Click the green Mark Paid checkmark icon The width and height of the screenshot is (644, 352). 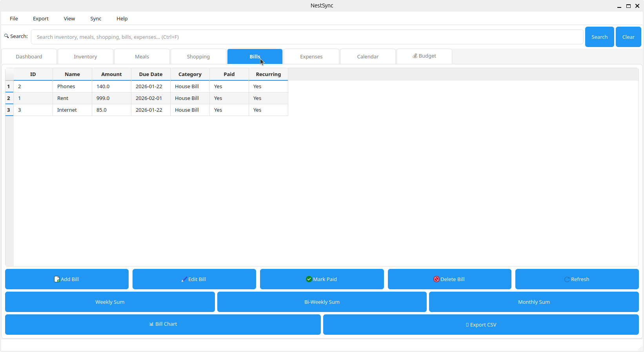click(309, 279)
